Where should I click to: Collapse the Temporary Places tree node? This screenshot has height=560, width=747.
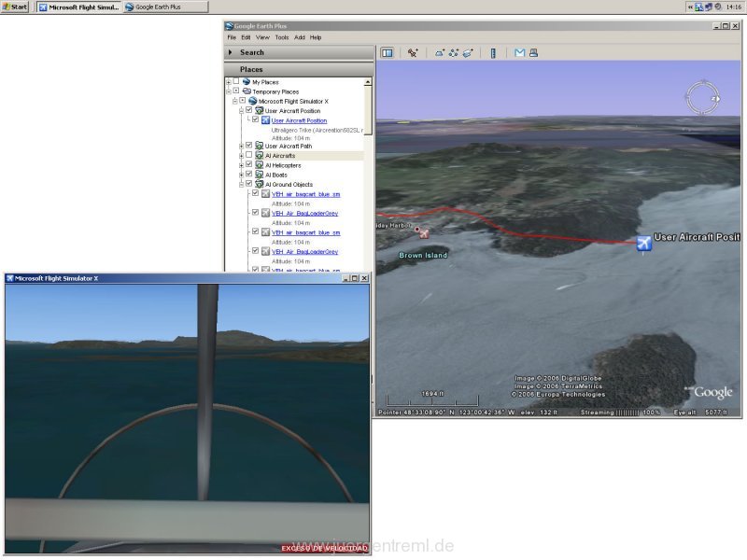[229, 91]
